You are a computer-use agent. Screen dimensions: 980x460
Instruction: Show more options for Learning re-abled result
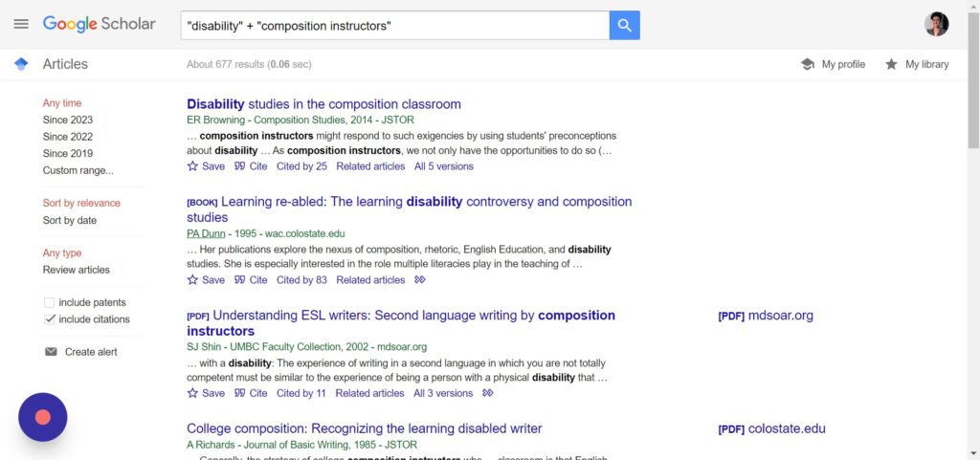coord(420,279)
